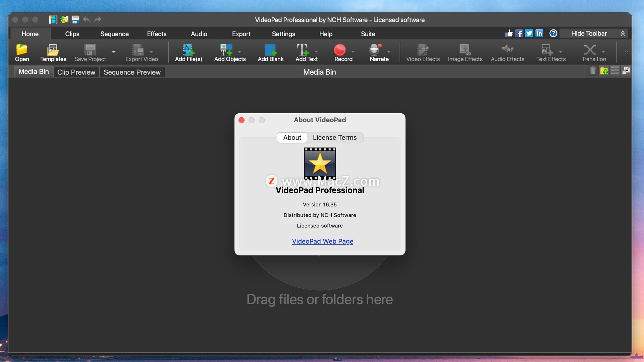Open the Templates icon
The width and height of the screenshot is (644, 362).
click(x=53, y=50)
